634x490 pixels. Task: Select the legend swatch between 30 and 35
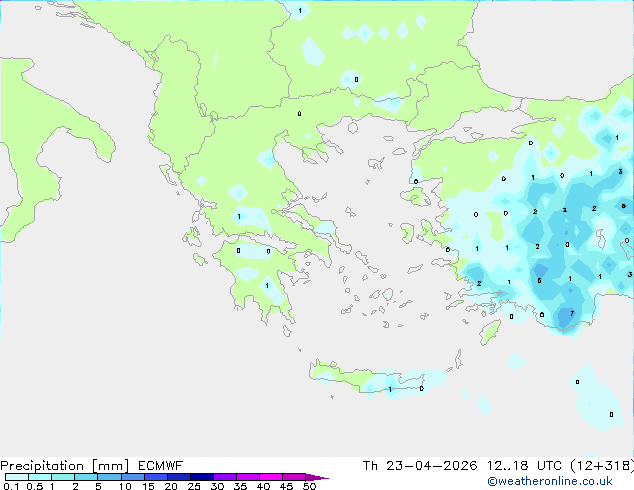[225, 477]
